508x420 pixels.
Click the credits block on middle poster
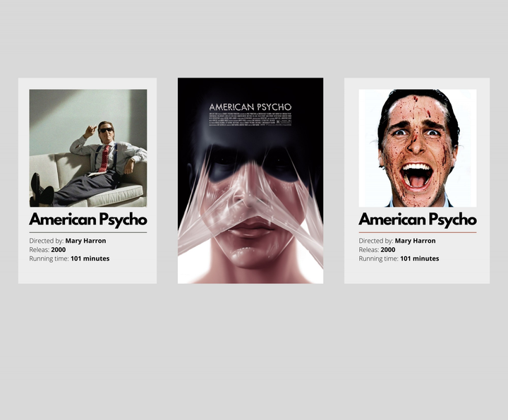[x=250, y=119]
